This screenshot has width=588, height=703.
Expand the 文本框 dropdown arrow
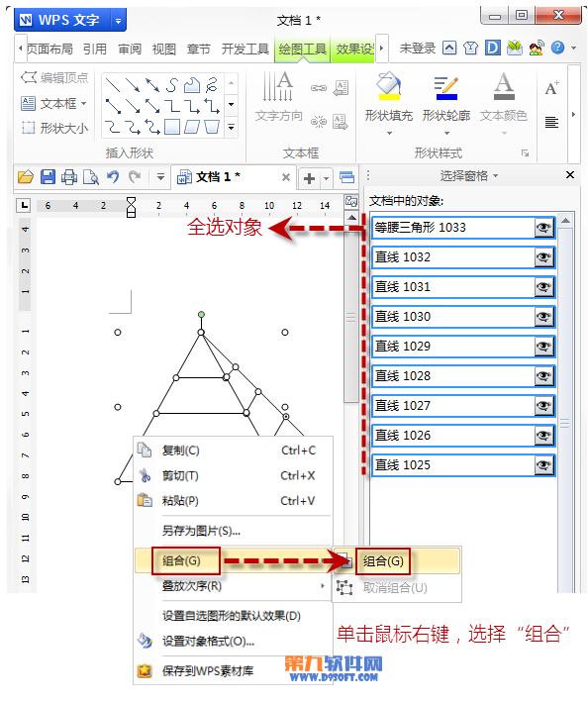point(84,104)
